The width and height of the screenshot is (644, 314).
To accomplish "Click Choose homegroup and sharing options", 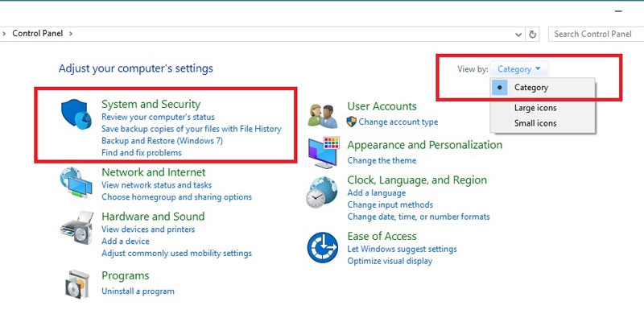I will 176,197.
